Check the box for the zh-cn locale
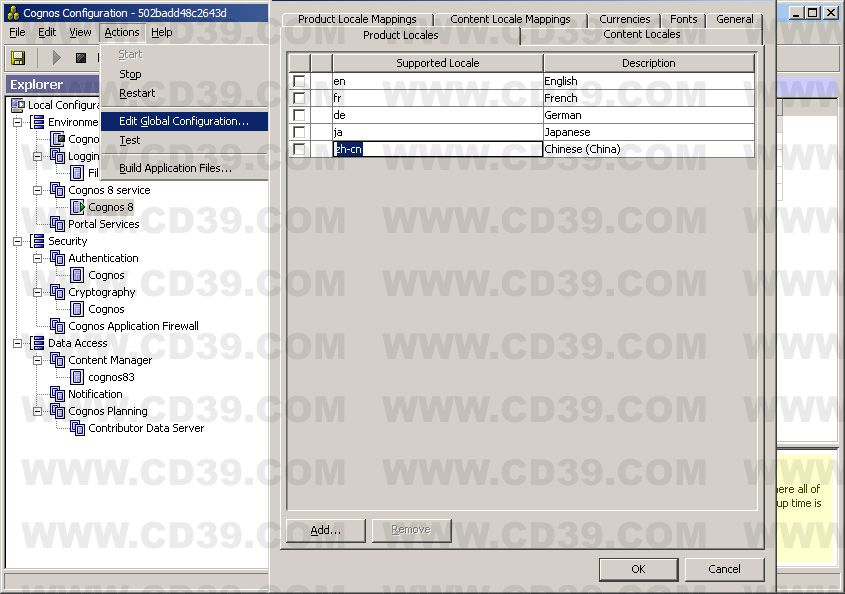This screenshot has width=845, height=594. pyautogui.click(x=299, y=149)
